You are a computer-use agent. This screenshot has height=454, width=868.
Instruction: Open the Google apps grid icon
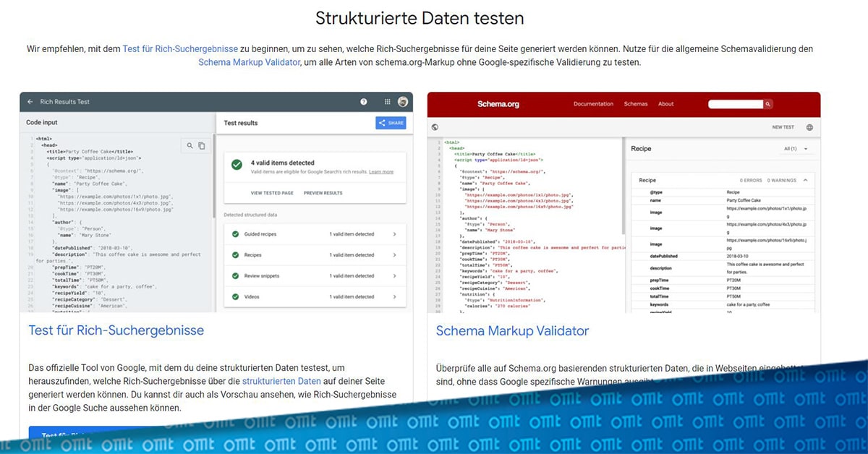[x=387, y=101]
